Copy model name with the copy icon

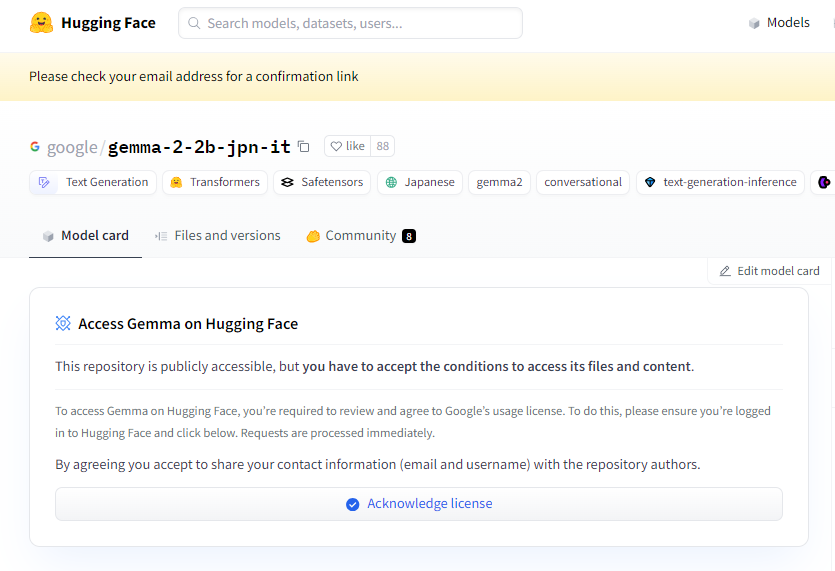click(x=304, y=147)
